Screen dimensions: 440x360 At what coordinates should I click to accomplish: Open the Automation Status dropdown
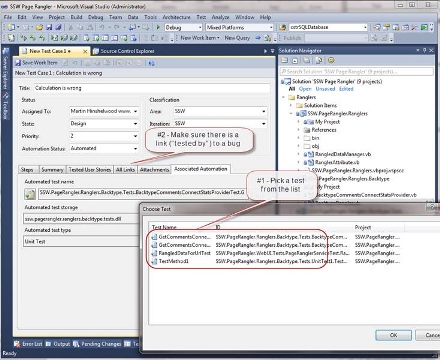[x=135, y=148]
